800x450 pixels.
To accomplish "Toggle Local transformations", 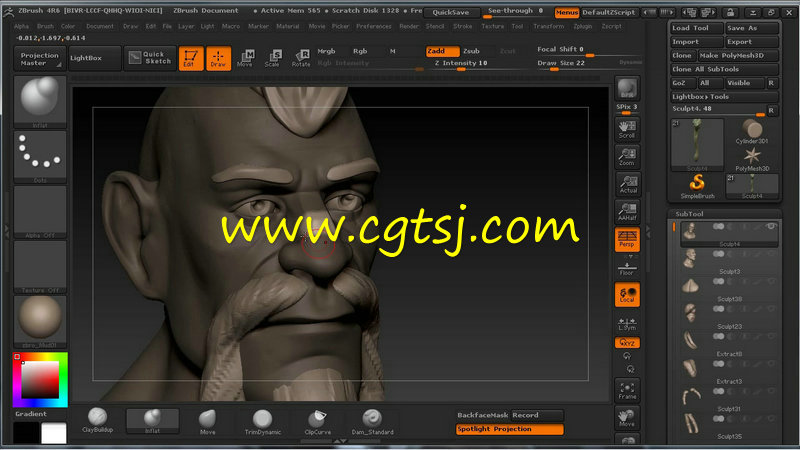I will tap(627, 295).
